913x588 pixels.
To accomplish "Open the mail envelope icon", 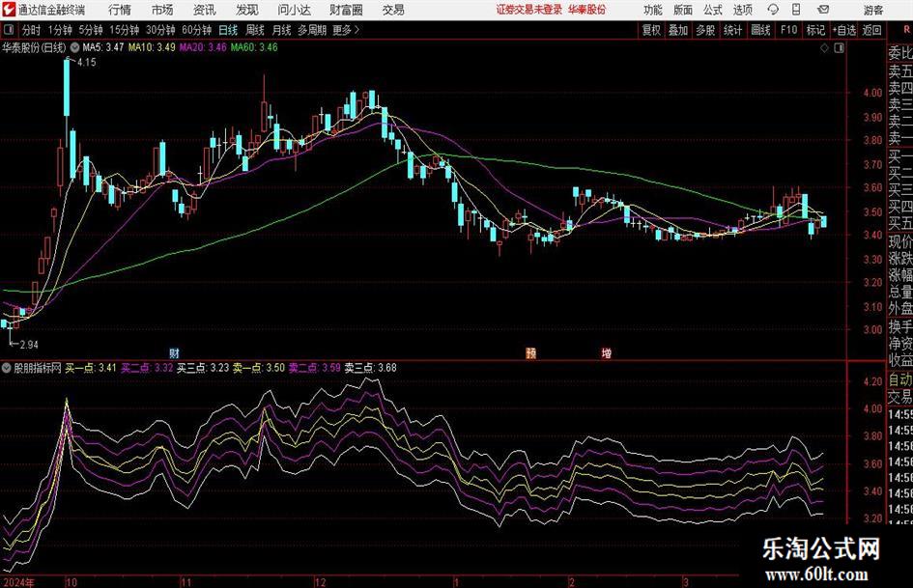I will coord(823,10).
